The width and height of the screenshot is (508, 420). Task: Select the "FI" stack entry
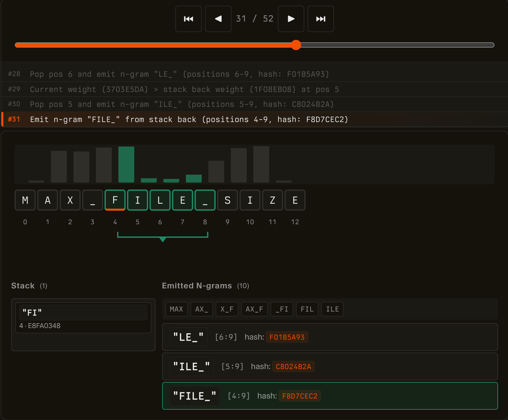coord(83,318)
